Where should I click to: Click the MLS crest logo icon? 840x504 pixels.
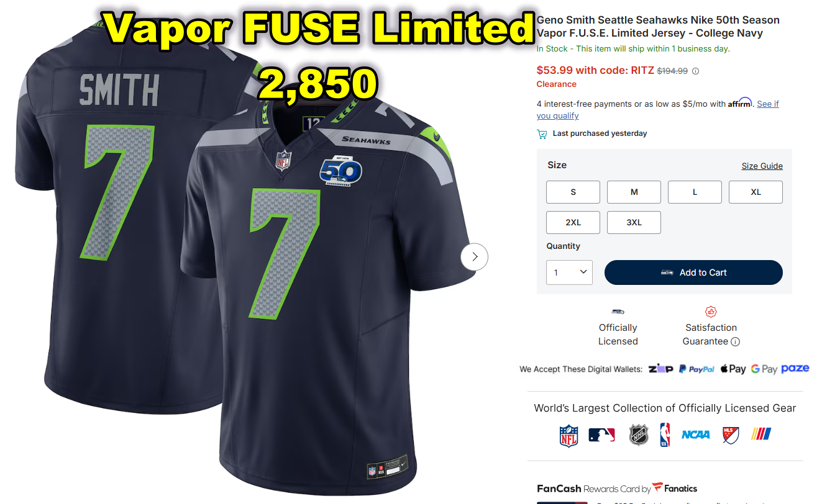tap(731, 435)
